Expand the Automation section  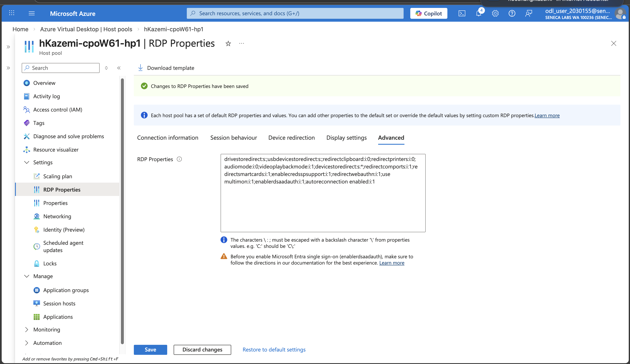(26, 343)
